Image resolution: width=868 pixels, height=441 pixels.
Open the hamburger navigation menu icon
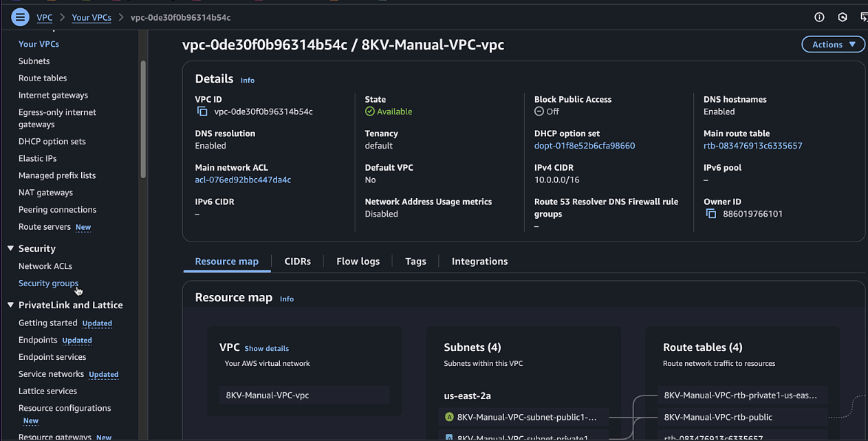[20, 17]
